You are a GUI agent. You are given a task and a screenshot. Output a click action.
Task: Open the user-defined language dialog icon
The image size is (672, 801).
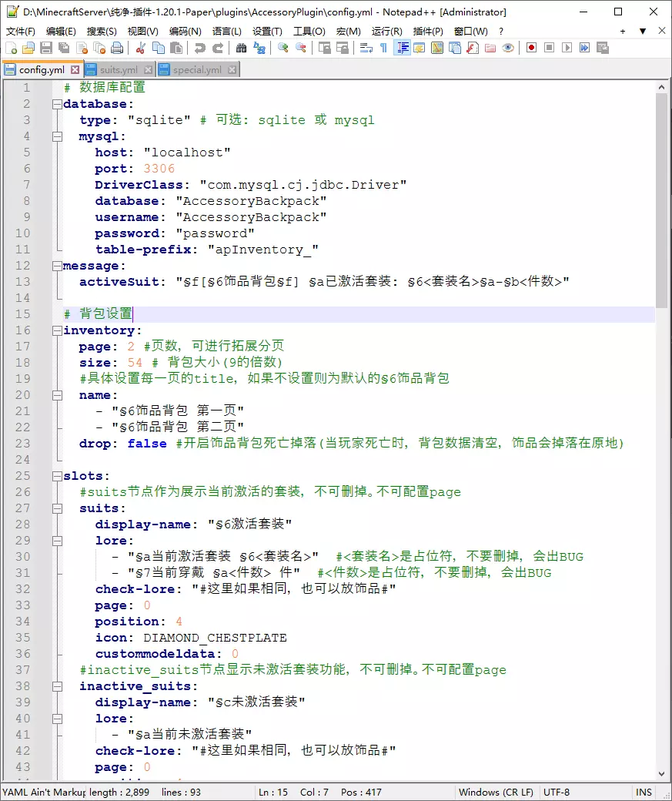click(420, 48)
